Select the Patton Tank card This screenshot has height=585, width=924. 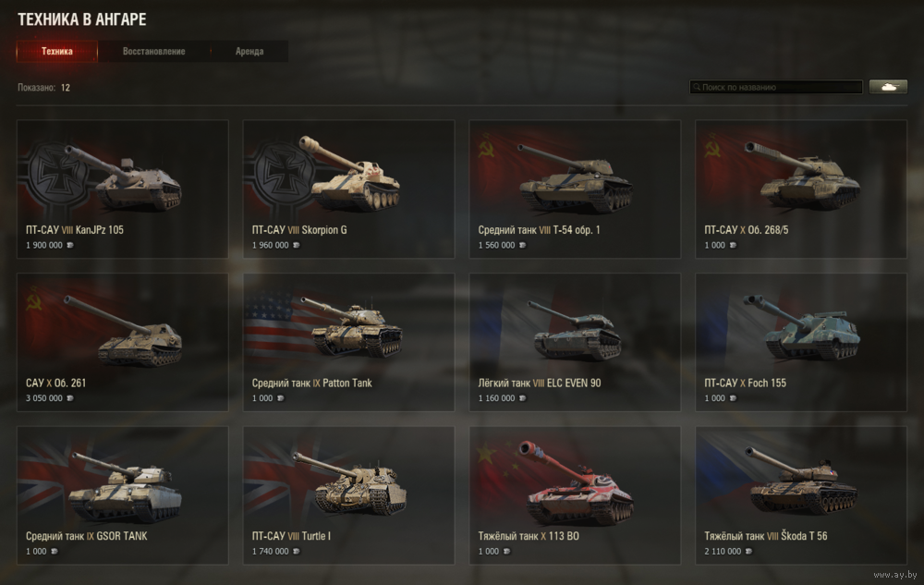pyautogui.click(x=349, y=342)
